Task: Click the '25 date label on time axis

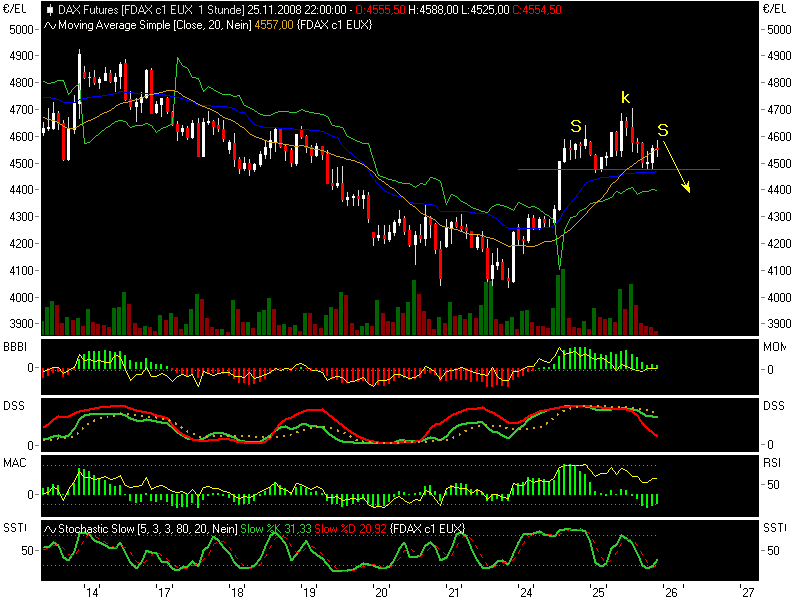Action: click(598, 592)
